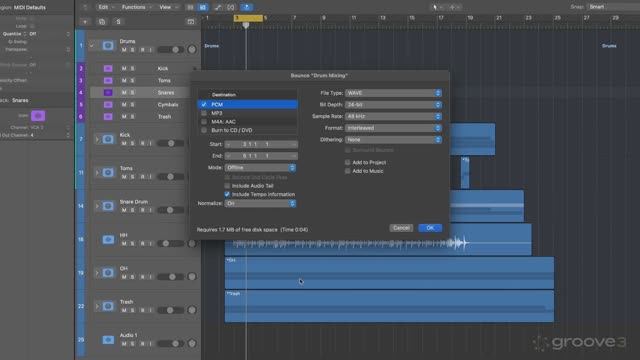The height and width of the screenshot is (360, 640).
Task: Open the Bit Depth dropdown
Action: pos(393,105)
